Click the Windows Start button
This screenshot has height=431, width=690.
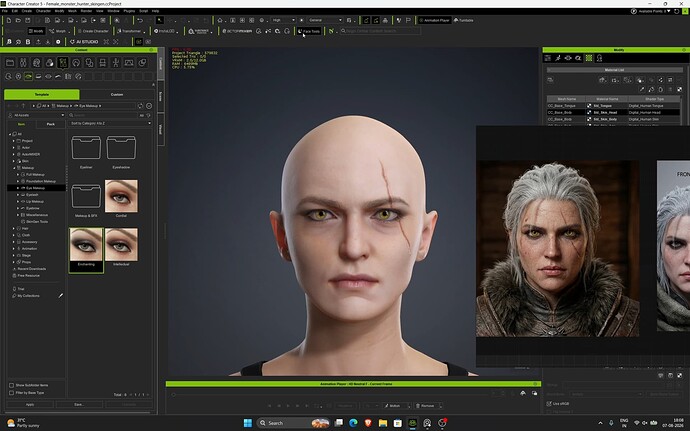tap(248, 423)
